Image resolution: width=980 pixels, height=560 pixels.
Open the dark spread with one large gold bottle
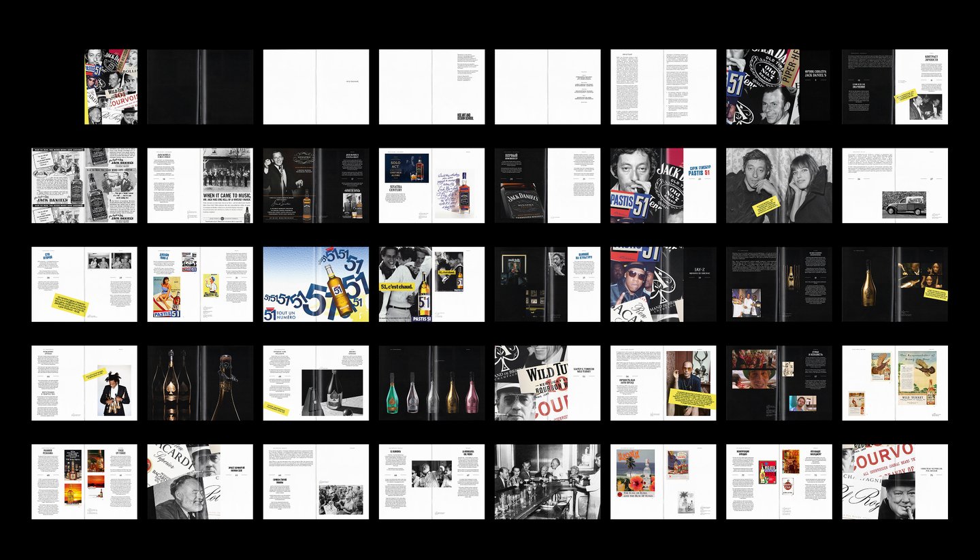click(895, 284)
